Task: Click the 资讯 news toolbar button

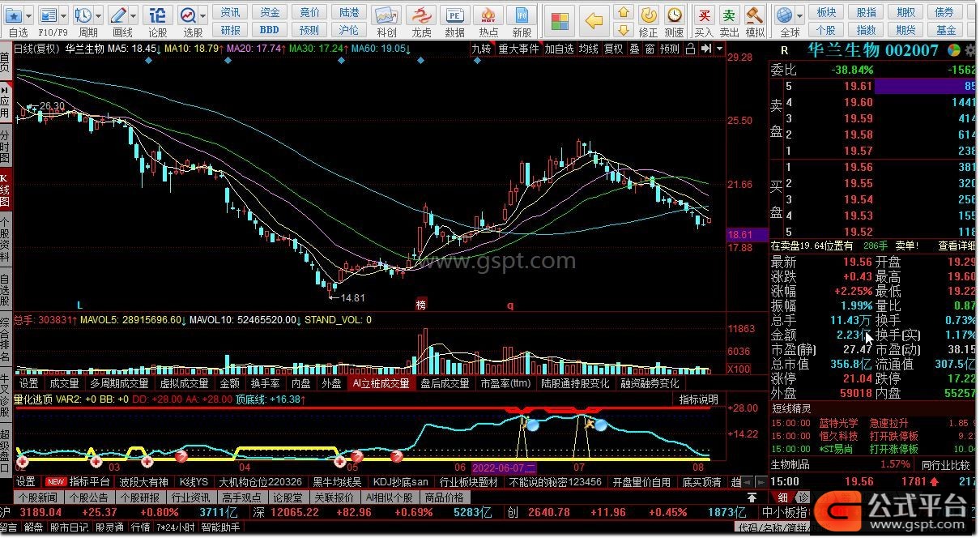Action: [230, 12]
